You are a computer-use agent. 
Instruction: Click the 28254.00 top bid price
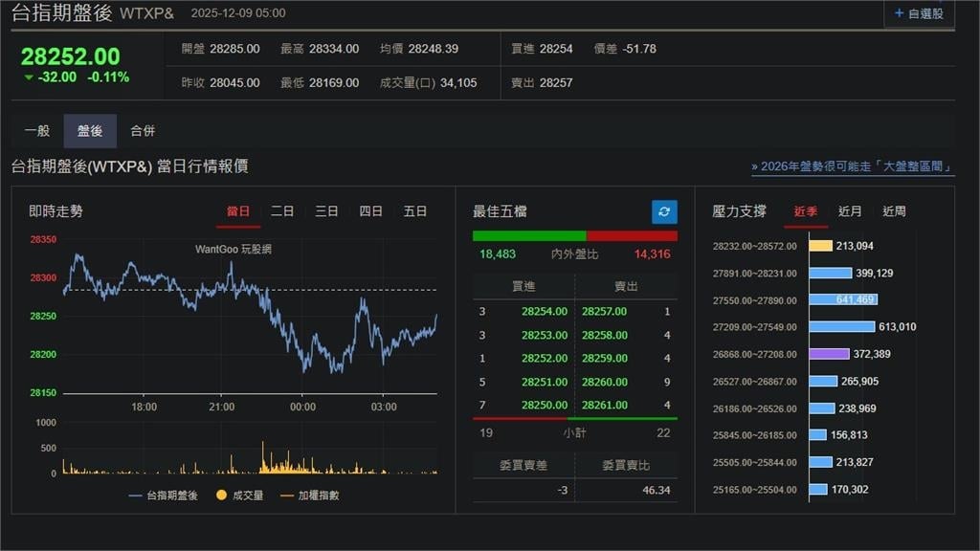click(545, 312)
